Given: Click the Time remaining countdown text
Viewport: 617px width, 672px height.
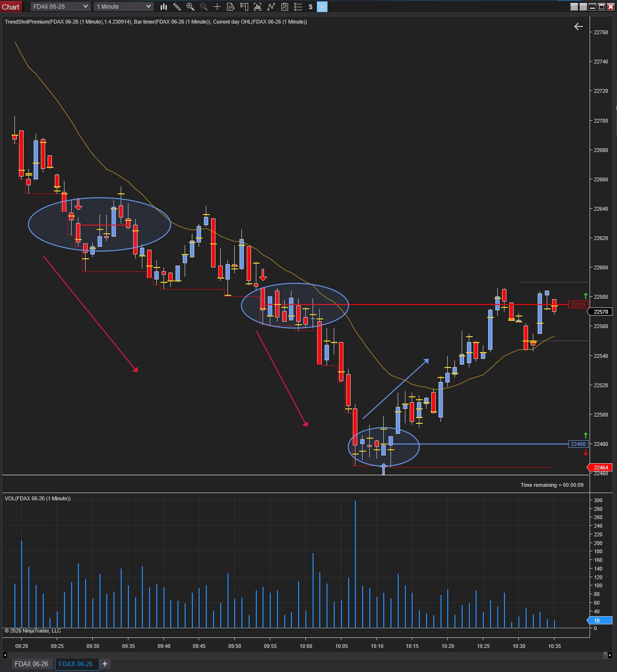Looking at the screenshot, I should coord(552,485).
